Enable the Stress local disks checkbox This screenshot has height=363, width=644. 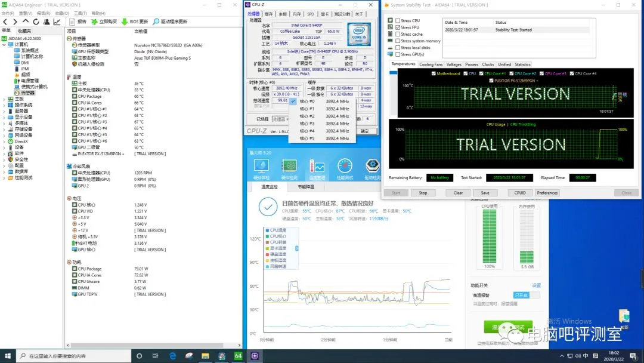coord(398,48)
